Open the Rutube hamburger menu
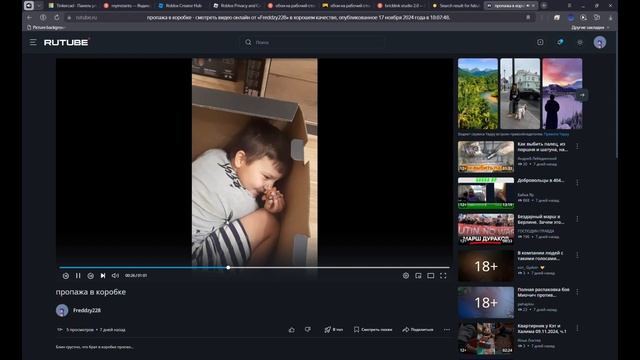The height and width of the screenshot is (360, 640). click(x=33, y=42)
